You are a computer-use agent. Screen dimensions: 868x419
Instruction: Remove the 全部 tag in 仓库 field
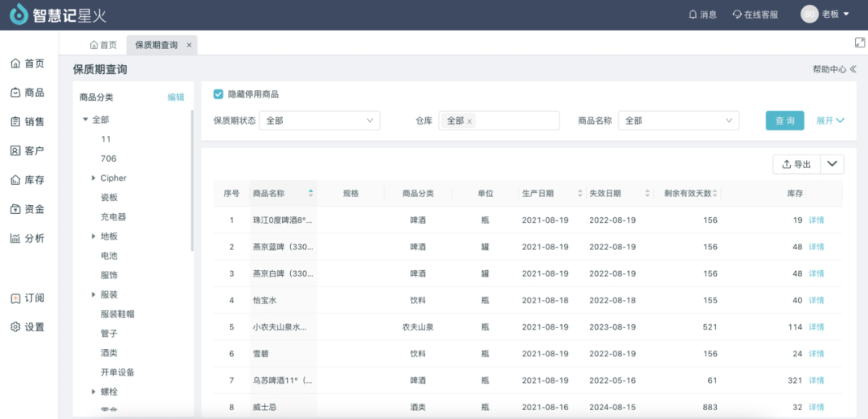point(469,121)
